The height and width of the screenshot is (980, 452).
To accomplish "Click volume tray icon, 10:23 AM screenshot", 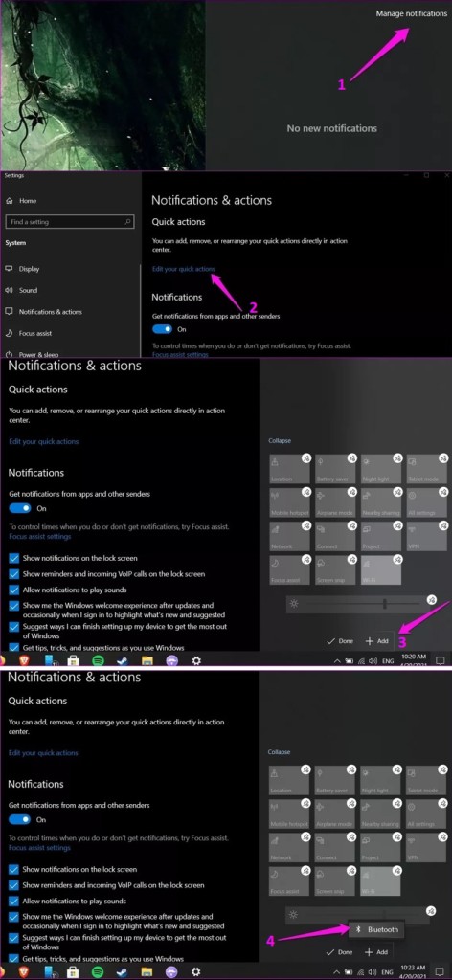I will (x=373, y=972).
